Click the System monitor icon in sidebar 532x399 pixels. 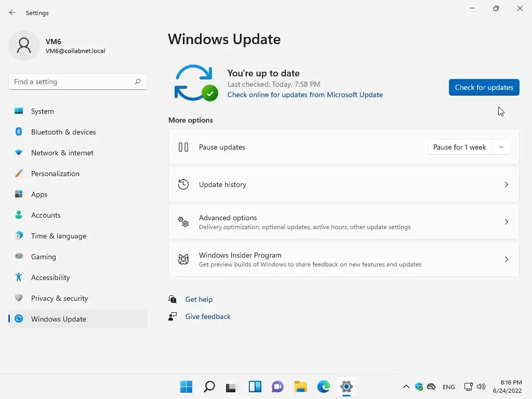(x=19, y=111)
